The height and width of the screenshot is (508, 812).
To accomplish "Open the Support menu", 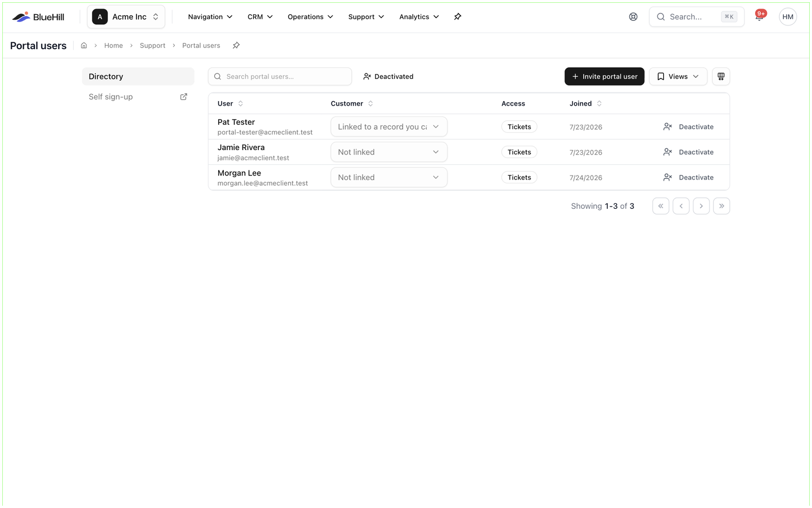I will [366, 17].
